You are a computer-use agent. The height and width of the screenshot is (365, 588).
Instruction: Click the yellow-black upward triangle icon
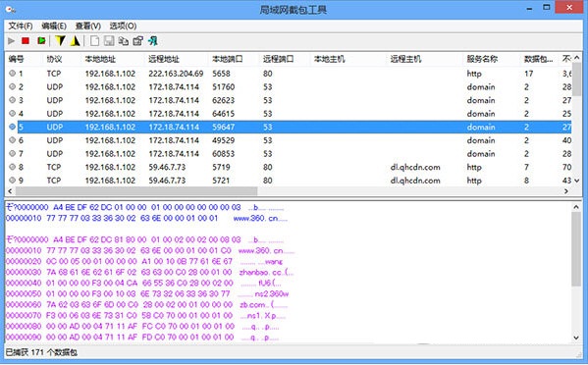pyautogui.click(x=75, y=41)
